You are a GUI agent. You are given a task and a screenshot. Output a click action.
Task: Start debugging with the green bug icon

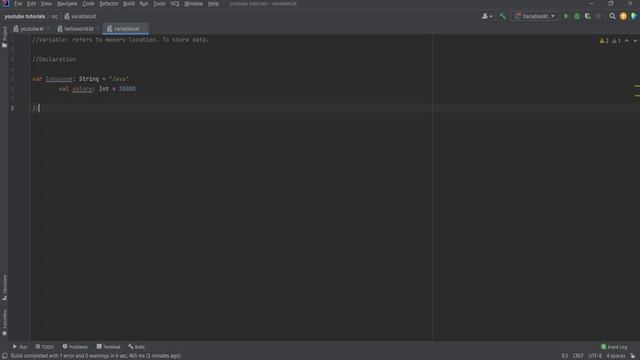[x=577, y=16]
